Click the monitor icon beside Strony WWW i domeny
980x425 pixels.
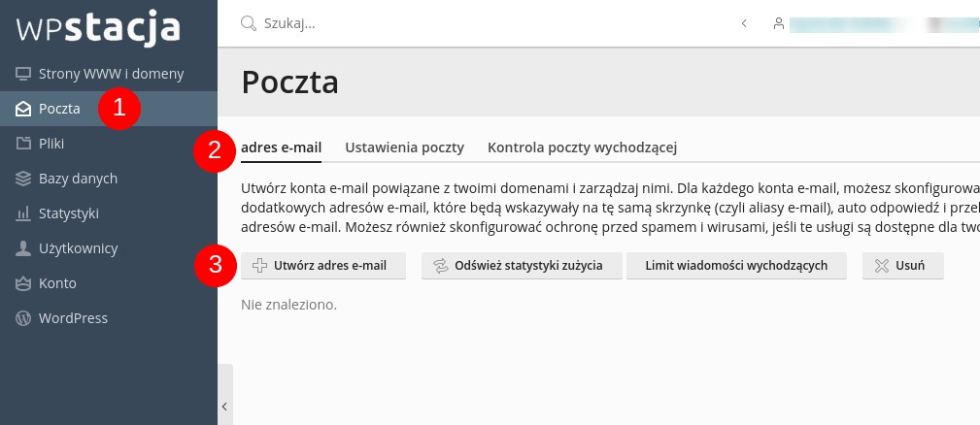tap(23, 74)
